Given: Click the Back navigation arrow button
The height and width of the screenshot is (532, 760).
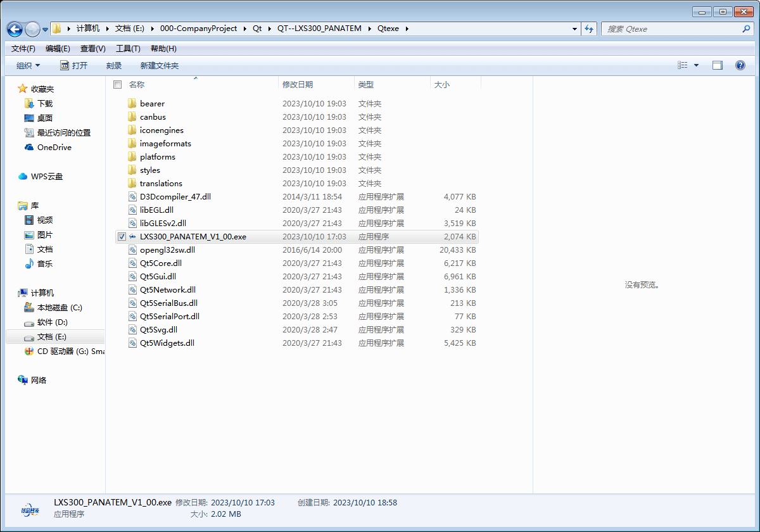Looking at the screenshot, I should pos(15,29).
